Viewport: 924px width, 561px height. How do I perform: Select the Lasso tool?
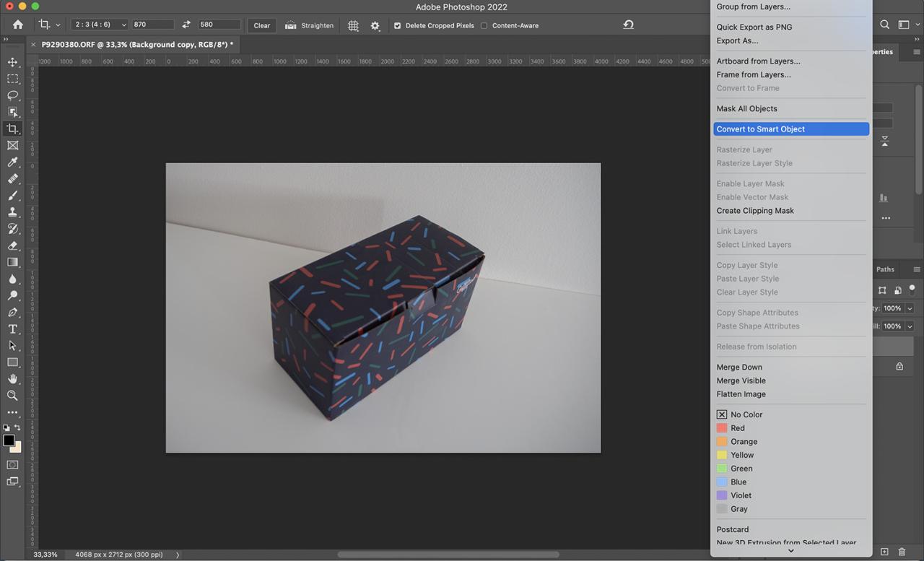point(12,95)
